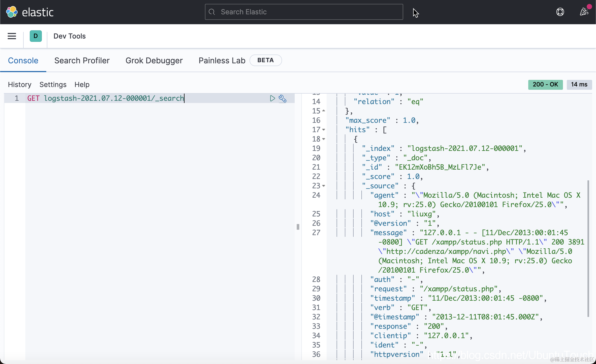Click the search magnifier icon

point(212,12)
